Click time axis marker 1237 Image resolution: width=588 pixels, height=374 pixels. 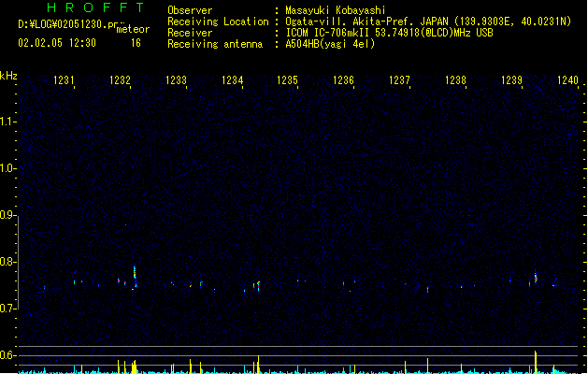tap(399, 80)
